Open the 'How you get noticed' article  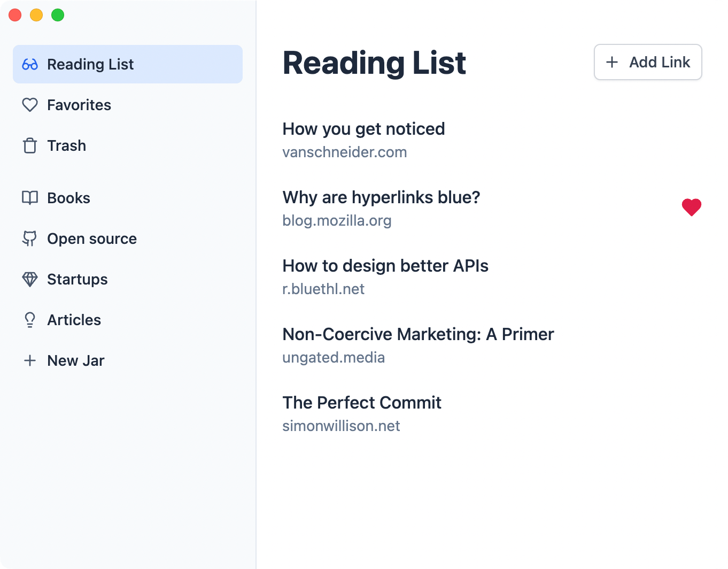coord(363,129)
